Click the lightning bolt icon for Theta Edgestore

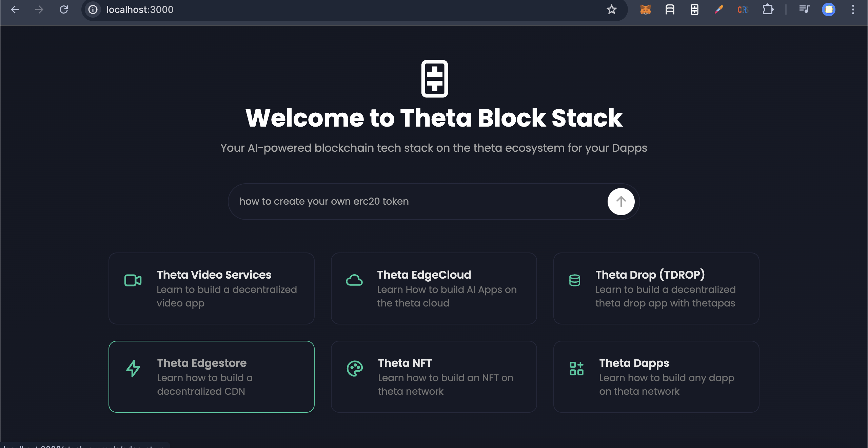tap(133, 369)
